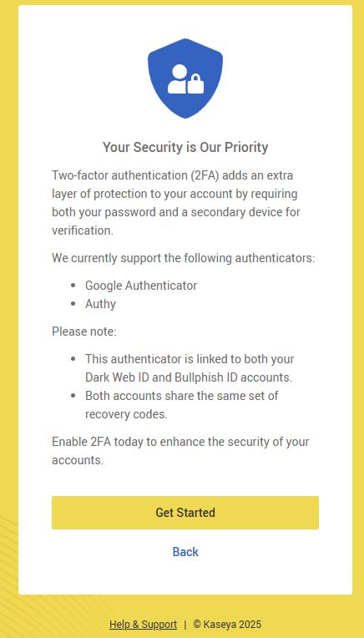Select the Google Authenticator list item
This screenshot has height=638, width=364.
141,286
